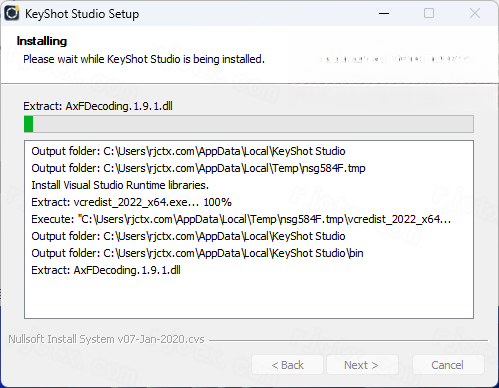This screenshot has width=499, height=388.
Task: Click the 'Nullsoft Install System v07-Jan-2020.cvs' text
Action: [x=106, y=339]
